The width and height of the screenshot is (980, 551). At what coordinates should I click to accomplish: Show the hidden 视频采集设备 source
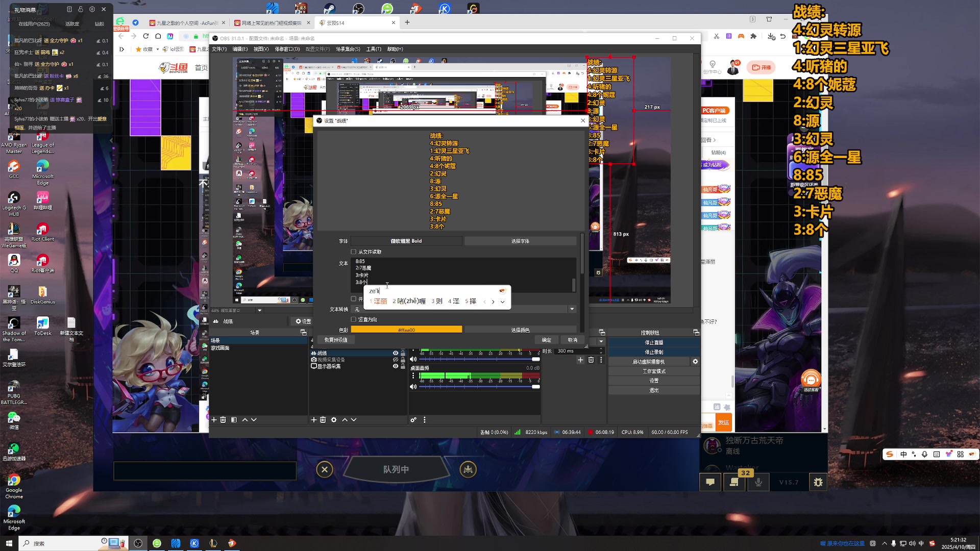[x=395, y=360]
